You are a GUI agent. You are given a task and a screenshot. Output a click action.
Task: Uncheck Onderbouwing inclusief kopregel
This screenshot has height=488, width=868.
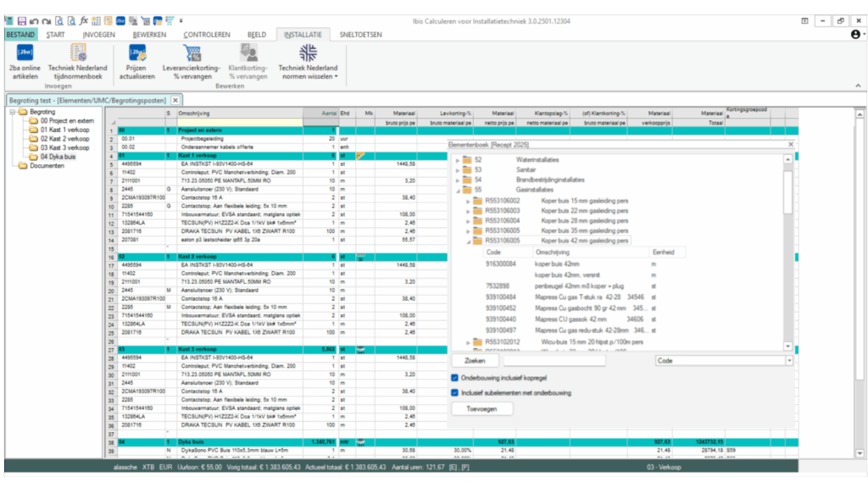coord(453,378)
